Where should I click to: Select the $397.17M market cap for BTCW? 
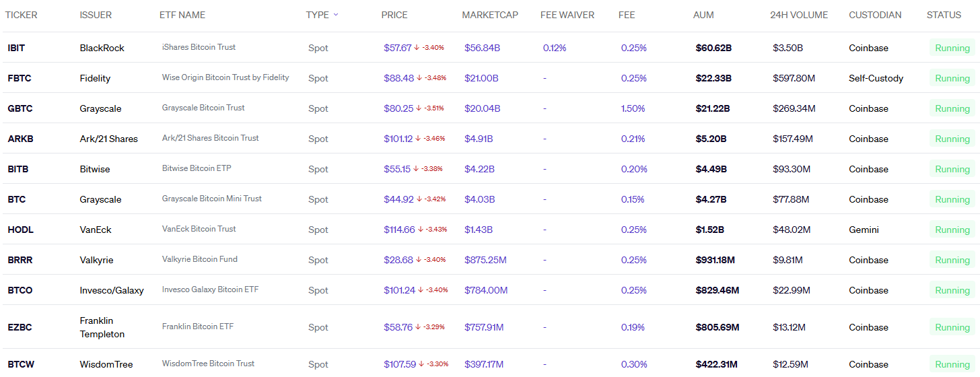tap(484, 364)
